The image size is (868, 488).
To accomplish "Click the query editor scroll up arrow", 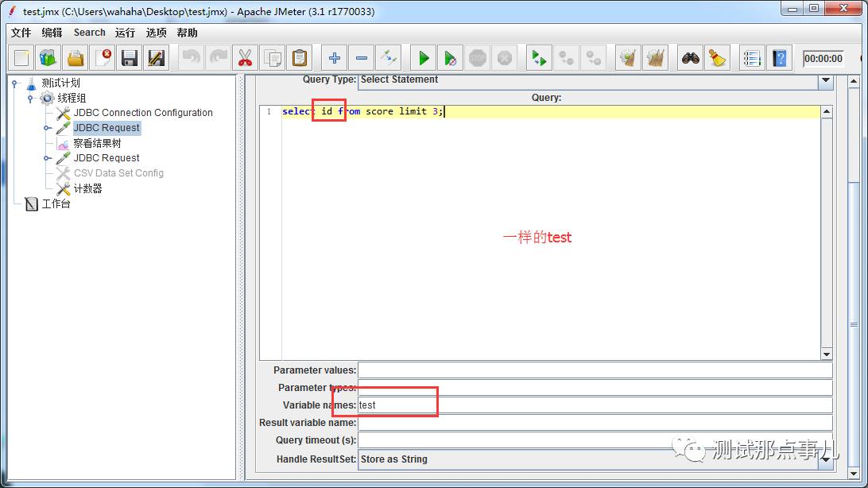I will (x=827, y=112).
